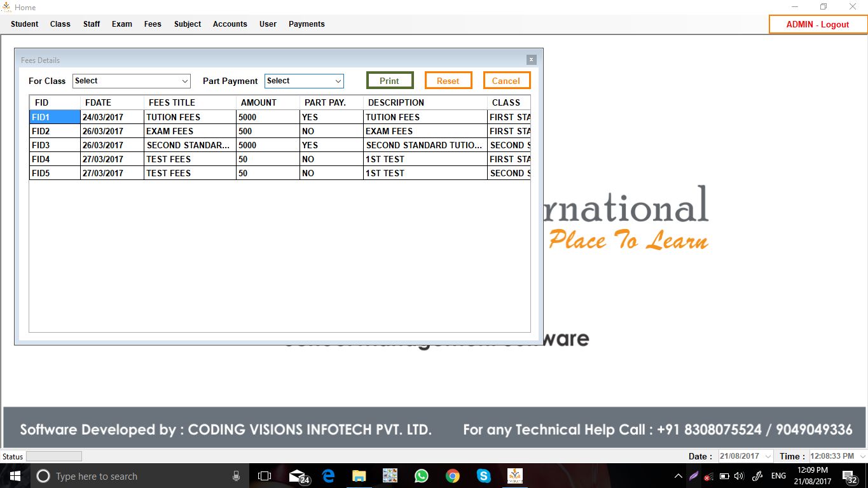
Task: Switch the ENG input language indicator
Action: tap(778, 476)
